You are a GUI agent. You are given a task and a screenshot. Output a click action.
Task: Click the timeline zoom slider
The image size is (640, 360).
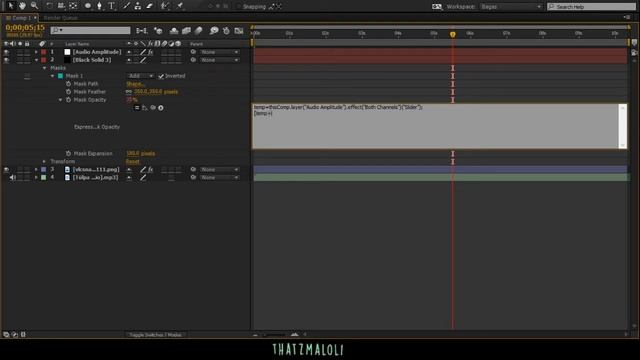274,335
